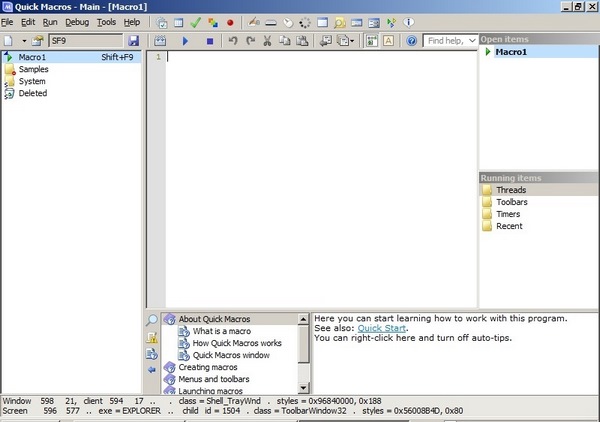Toggle the green code view button beside A

(x=372, y=41)
